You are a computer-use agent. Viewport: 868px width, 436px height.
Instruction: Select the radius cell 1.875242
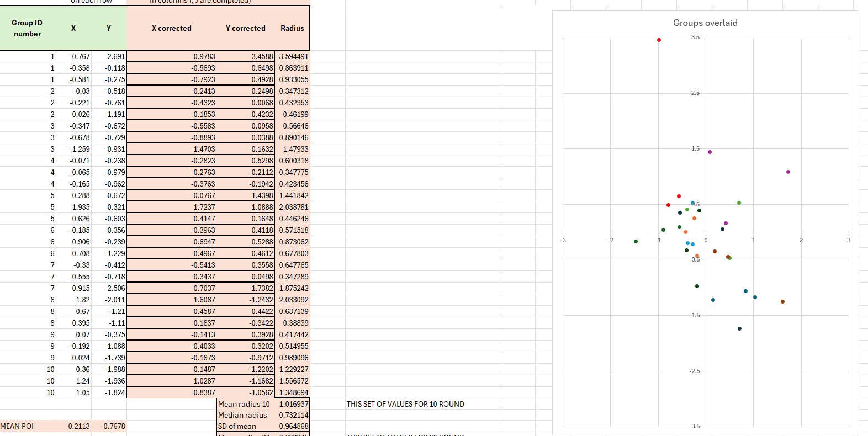pyautogui.click(x=292, y=288)
